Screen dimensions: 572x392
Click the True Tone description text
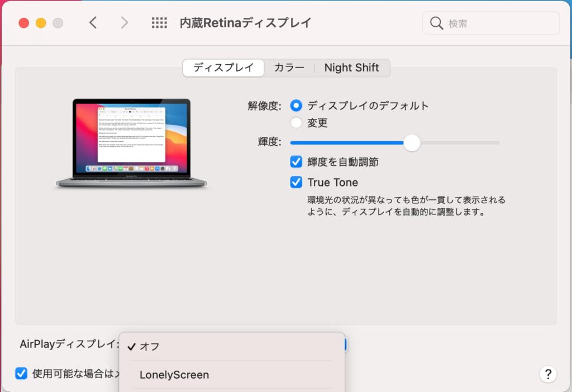[x=406, y=205]
